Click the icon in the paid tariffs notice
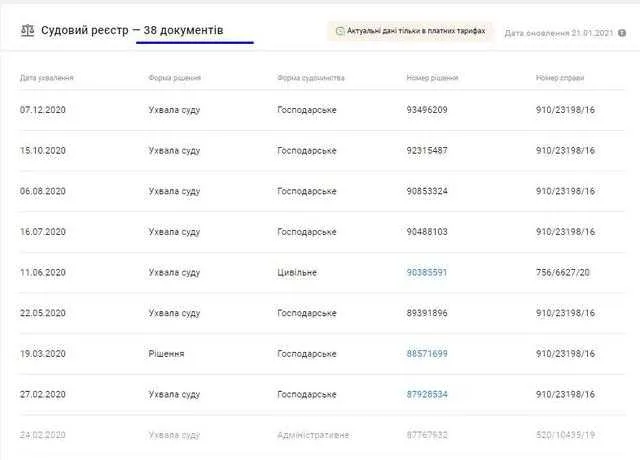 (x=340, y=31)
